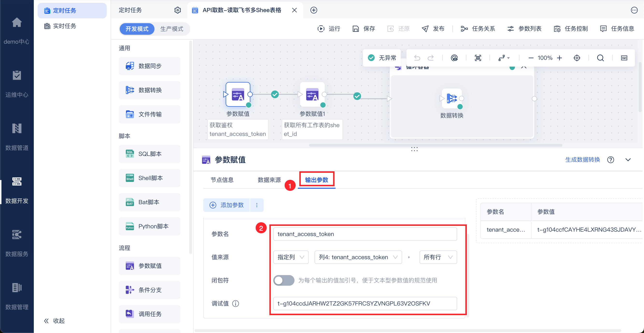Click the Publish paper-plane icon
Viewport: 644px width, 333px height.
coord(425,29)
